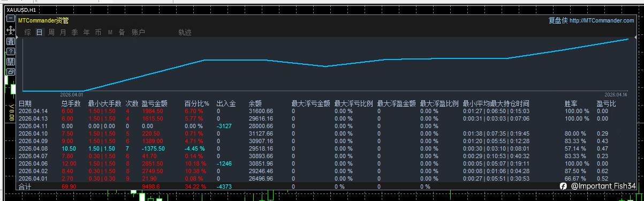Switch to the 月 monthly tab

point(63,32)
